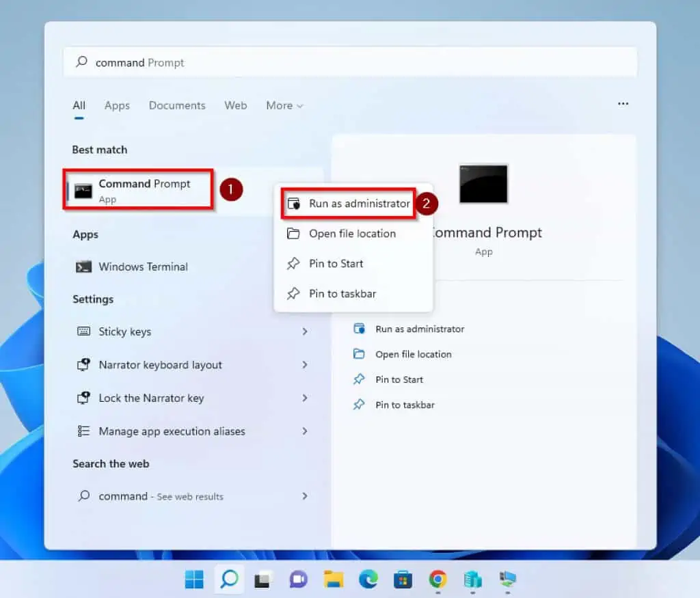
Task: Open the Microsoft Store from the taskbar
Action: click(403, 579)
